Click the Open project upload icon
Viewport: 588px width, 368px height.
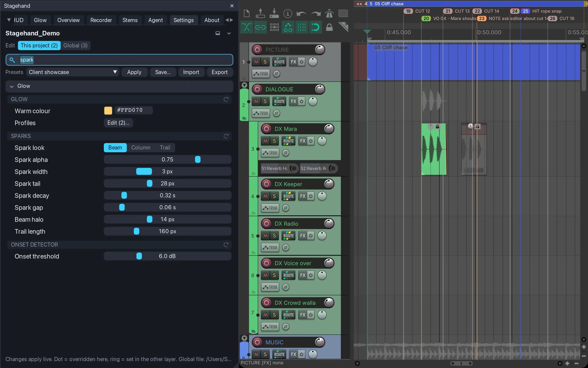click(x=260, y=13)
